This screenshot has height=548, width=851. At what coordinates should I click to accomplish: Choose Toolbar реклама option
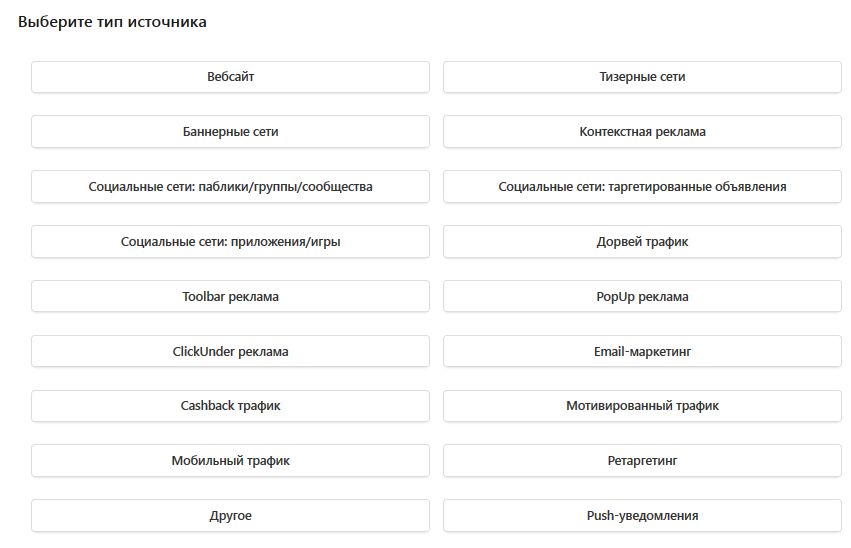click(230, 297)
